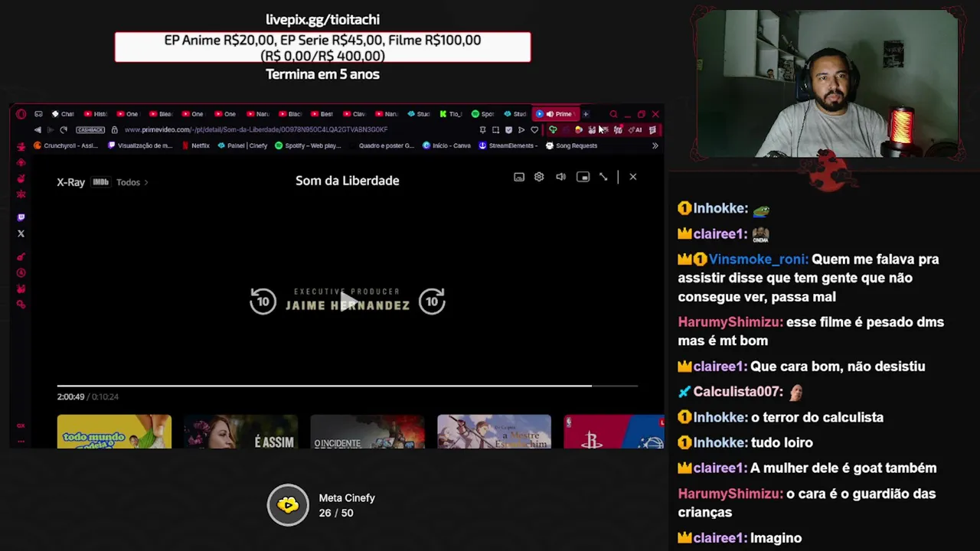Viewport: 980px width, 551px height.
Task: Open the NBA Rockets game thumbnail
Action: click(614, 432)
